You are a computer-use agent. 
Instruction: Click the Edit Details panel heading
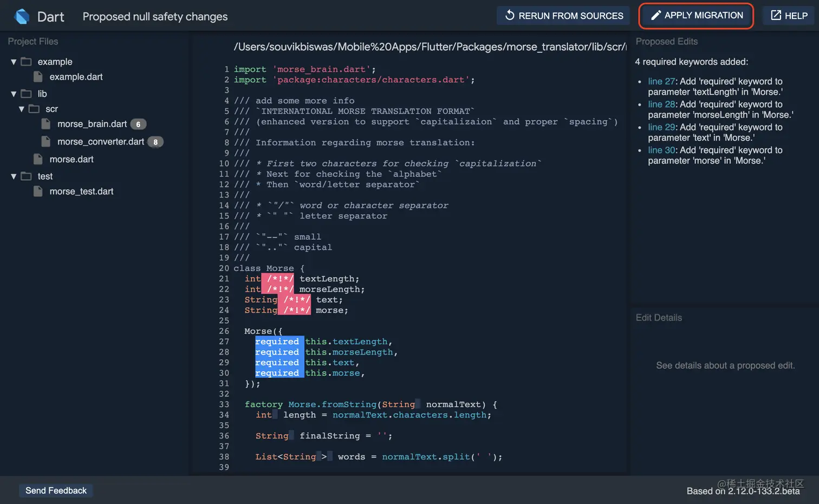(659, 318)
